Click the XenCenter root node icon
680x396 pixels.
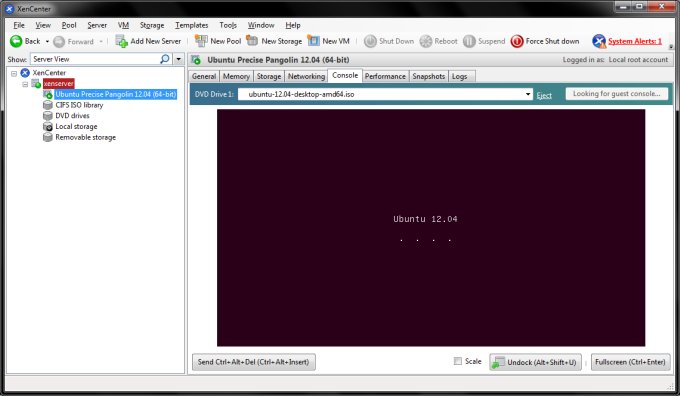pyautogui.click(x=25, y=72)
